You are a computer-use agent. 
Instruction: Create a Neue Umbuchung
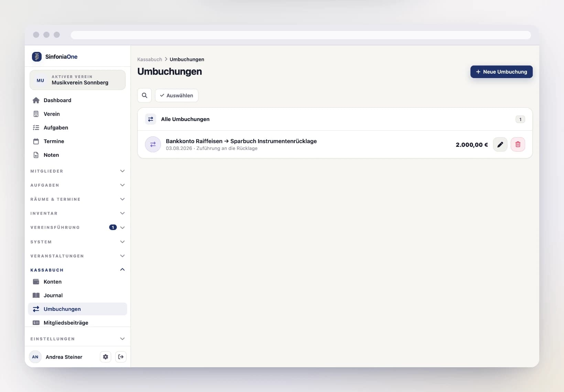(501, 72)
